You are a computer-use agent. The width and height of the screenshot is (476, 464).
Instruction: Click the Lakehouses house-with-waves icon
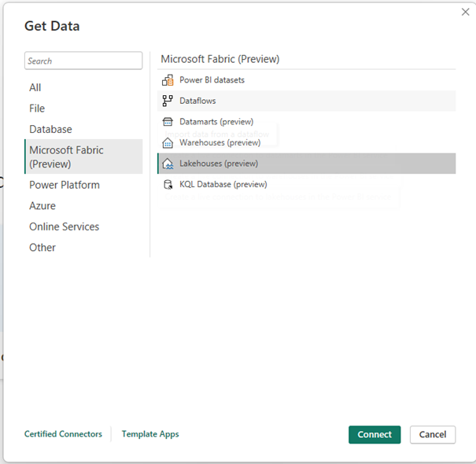click(x=168, y=164)
